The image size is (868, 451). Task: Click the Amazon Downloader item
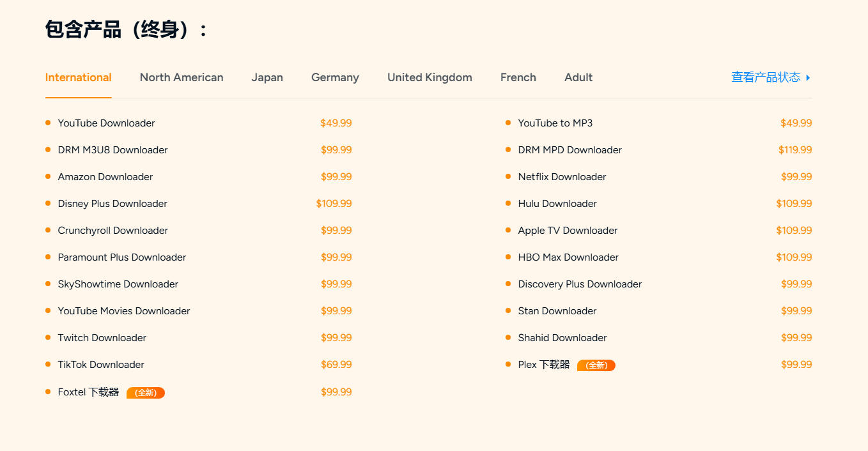coord(105,177)
